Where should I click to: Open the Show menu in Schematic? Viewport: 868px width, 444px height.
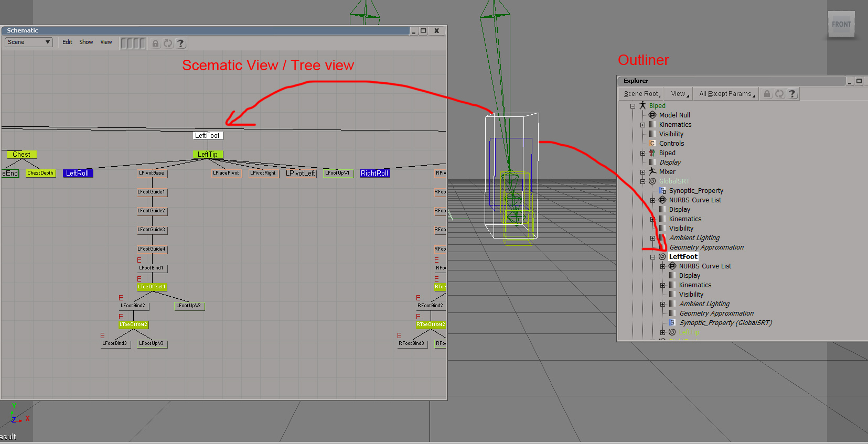click(86, 42)
